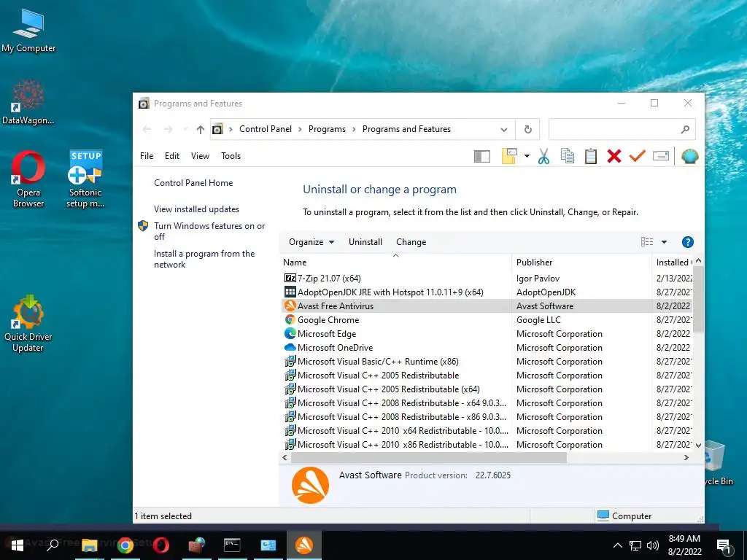Image resolution: width=747 pixels, height=560 pixels.
Task: Click the yellow folder options toolbar icon
Action: (x=509, y=156)
